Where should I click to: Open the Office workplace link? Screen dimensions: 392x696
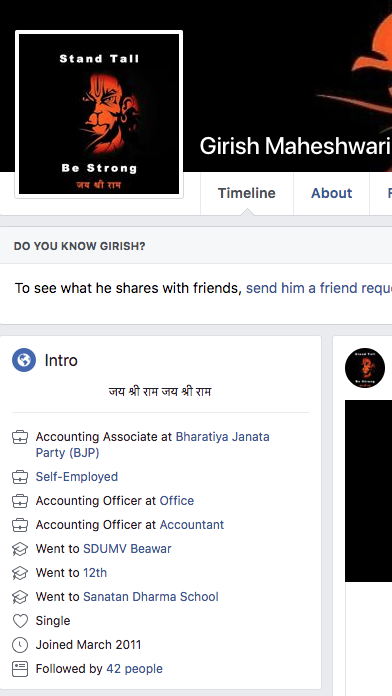pos(177,501)
